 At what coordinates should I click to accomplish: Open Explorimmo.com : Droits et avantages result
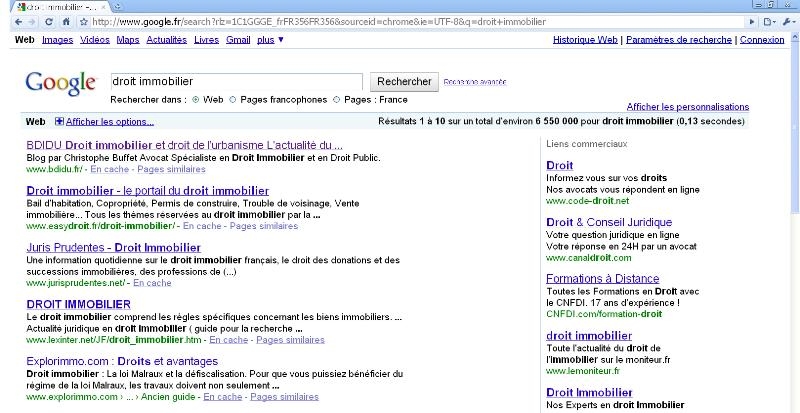click(x=122, y=361)
